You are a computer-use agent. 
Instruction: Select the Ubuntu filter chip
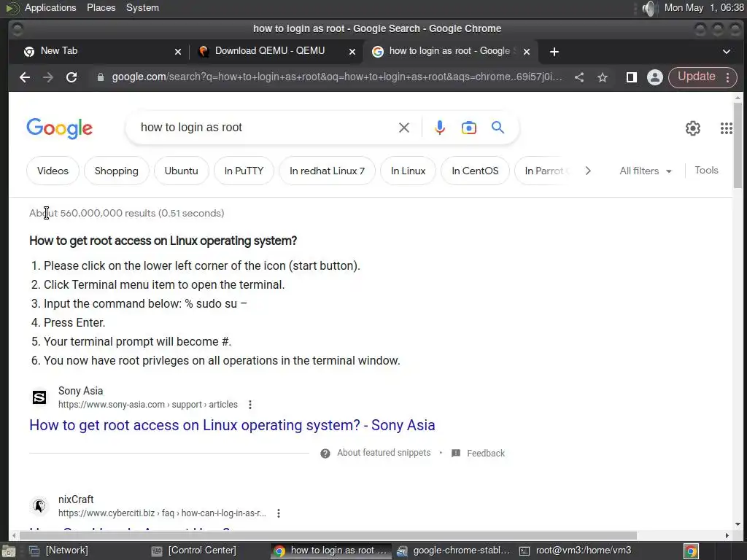coord(181,171)
